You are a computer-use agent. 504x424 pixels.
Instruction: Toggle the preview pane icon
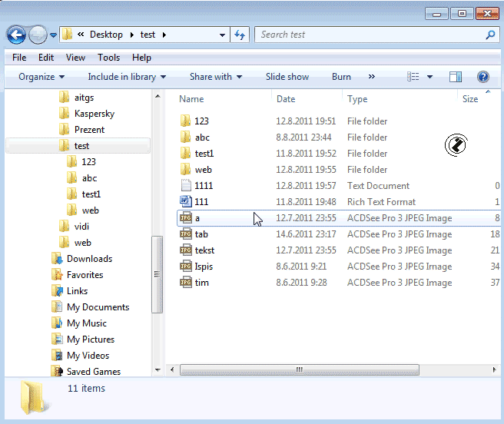(456, 77)
